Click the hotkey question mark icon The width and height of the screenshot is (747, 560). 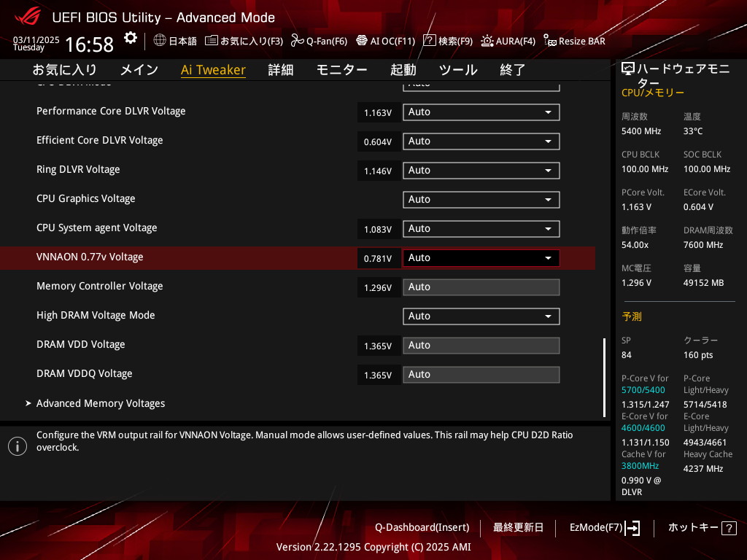coord(729,528)
